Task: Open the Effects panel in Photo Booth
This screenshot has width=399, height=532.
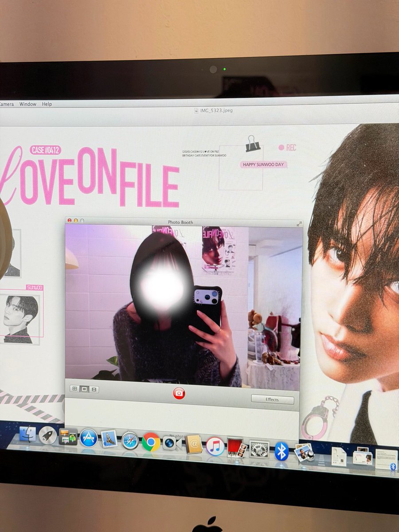Action: click(272, 399)
